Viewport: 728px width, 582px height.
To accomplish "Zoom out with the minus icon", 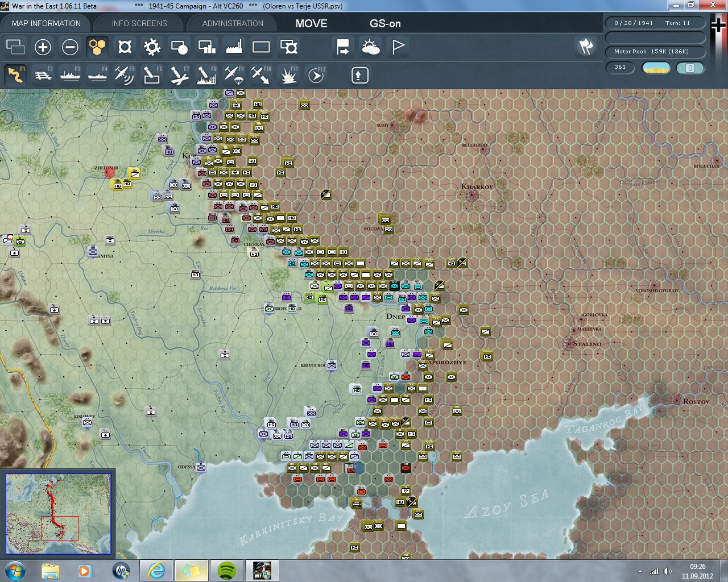I will click(x=70, y=47).
